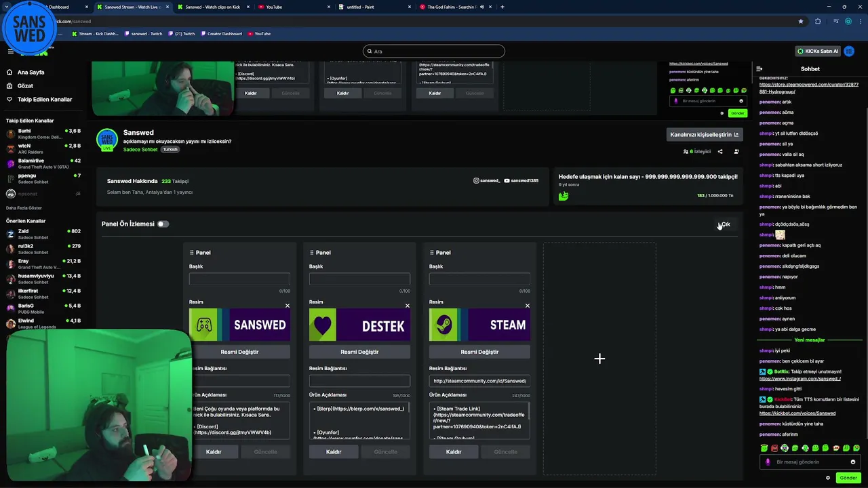This screenshot has height=488, width=868.
Task: Click Gönder in the chat panel
Action: coord(848,478)
